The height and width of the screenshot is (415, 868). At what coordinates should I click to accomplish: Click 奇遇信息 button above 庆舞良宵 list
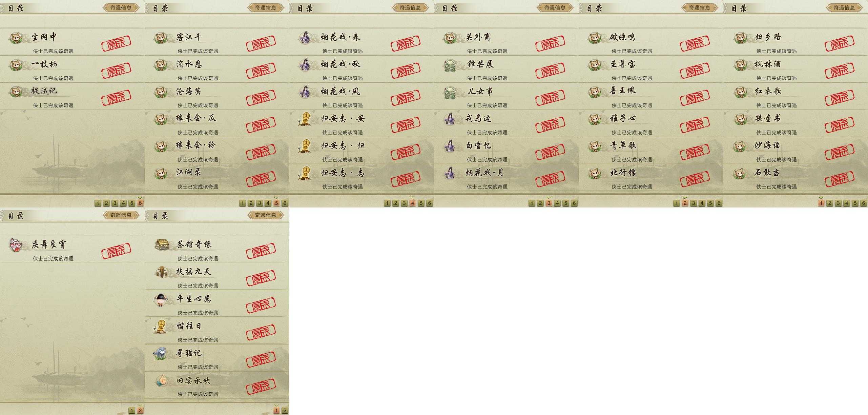tap(121, 215)
